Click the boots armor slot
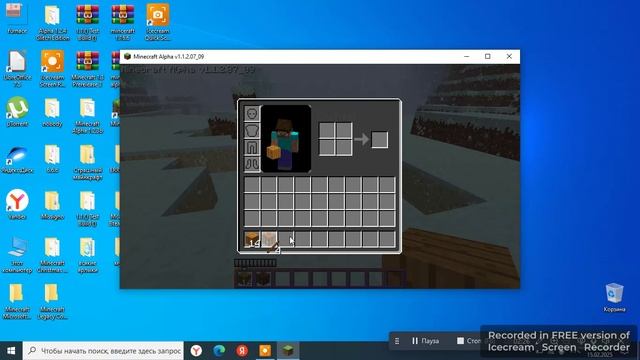 252,164
